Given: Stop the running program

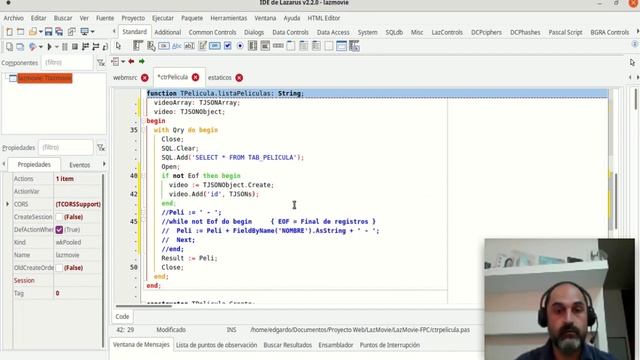Looking at the screenshot, I should point(75,47).
